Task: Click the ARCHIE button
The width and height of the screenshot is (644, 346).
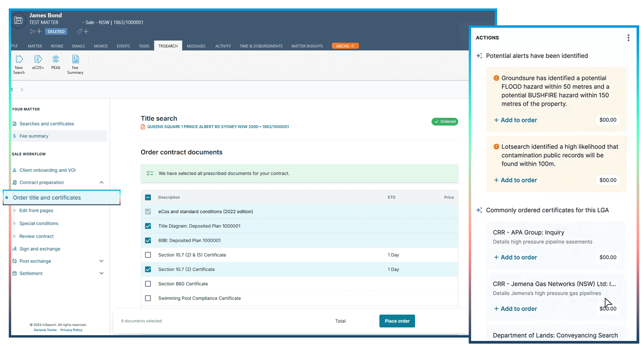Action: 345,46
